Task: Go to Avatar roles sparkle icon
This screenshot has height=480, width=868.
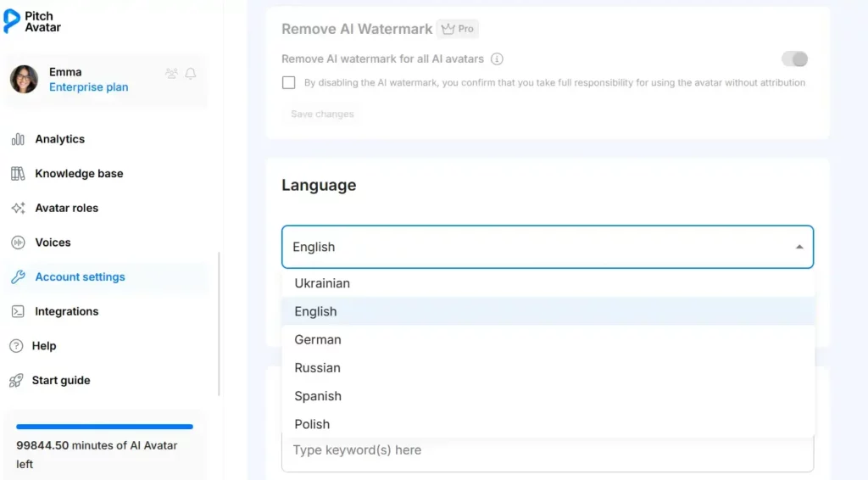Action: click(x=18, y=209)
